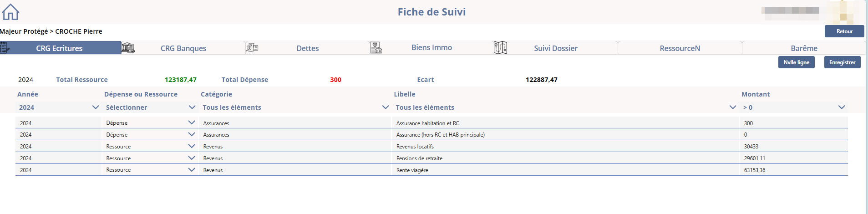868x214 pixels.
Task: Switch to CRG Ecritures tab
Action: point(59,48)
